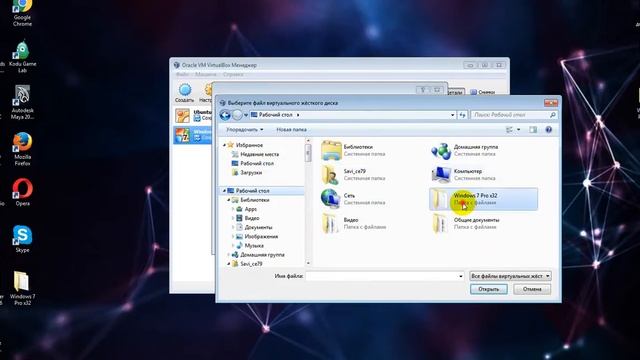Click the Поиск: Рабочий стол search field
Image resolution: width=640 pixels, height=360 pixels.
(510, 115)
